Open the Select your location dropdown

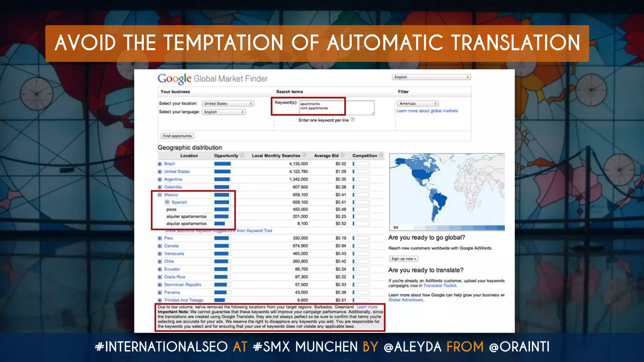[228, 103]
